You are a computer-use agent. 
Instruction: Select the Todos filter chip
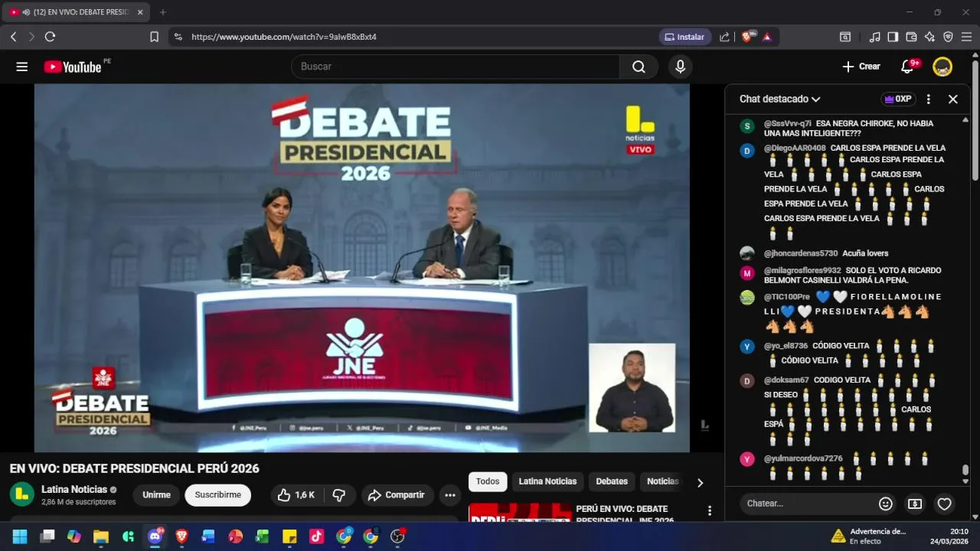coord(488,481)
